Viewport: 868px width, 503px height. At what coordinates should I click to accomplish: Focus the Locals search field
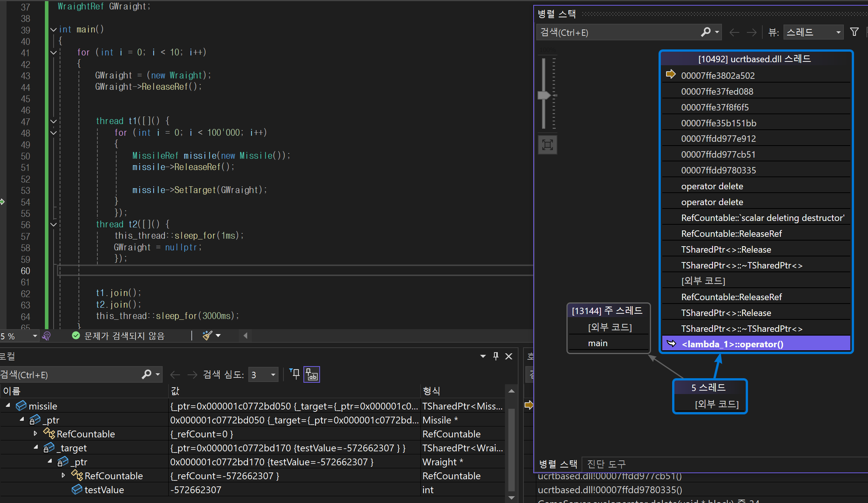[70, 375]
